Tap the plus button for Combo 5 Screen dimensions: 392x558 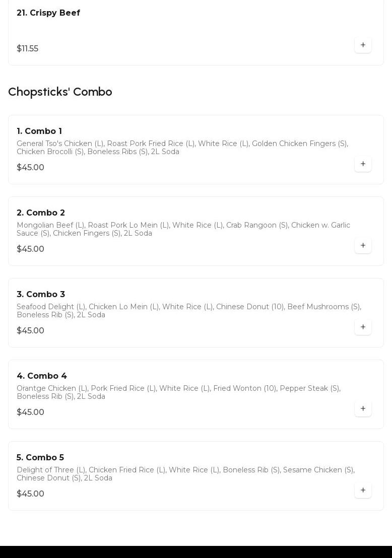(363, 490)
